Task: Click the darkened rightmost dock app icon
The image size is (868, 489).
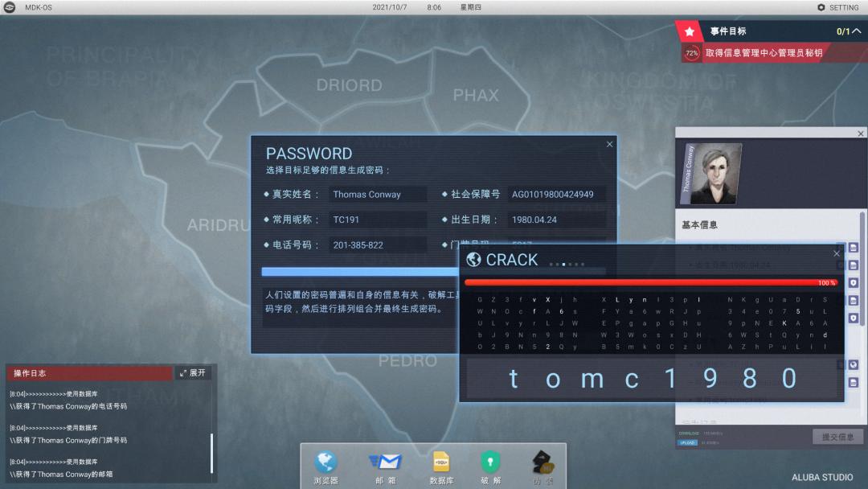Action: coord(543,465)
